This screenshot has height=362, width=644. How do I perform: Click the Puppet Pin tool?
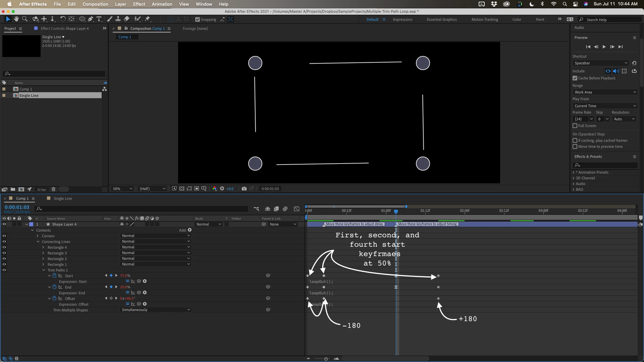[148, 19]
